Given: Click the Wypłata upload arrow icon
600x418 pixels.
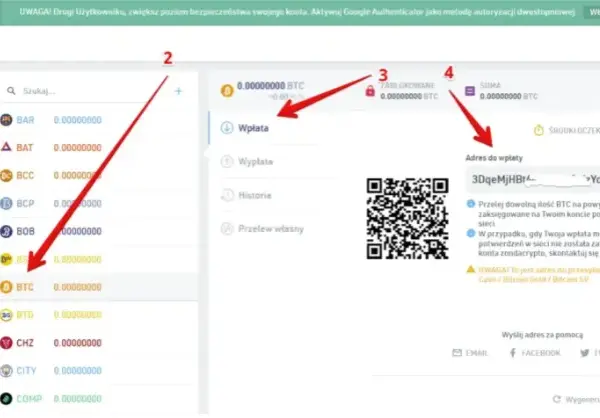Looking at the screenshot, I should pos(227,162).
